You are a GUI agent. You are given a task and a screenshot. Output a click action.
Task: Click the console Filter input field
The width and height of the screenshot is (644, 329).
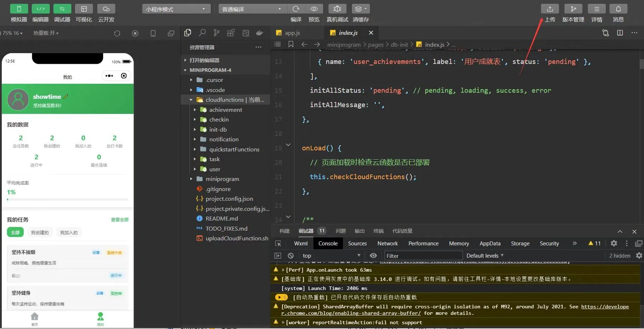click(x=423, y=256)
